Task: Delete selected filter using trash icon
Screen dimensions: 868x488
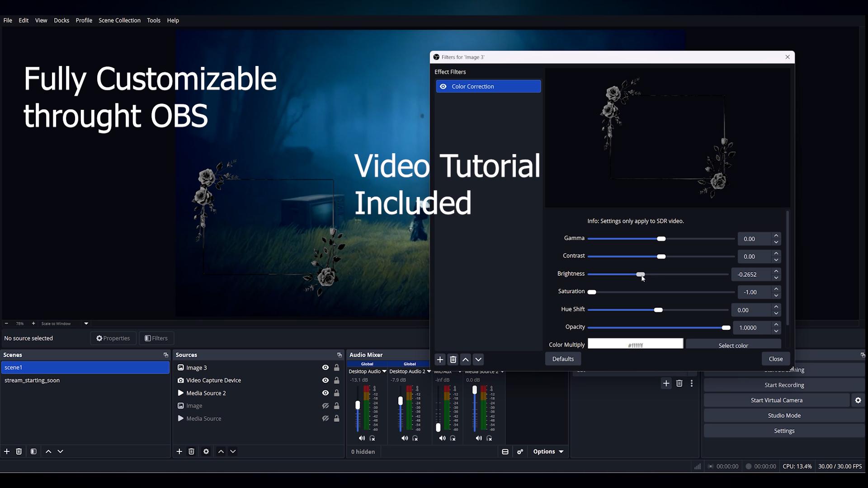Action: 453,360
